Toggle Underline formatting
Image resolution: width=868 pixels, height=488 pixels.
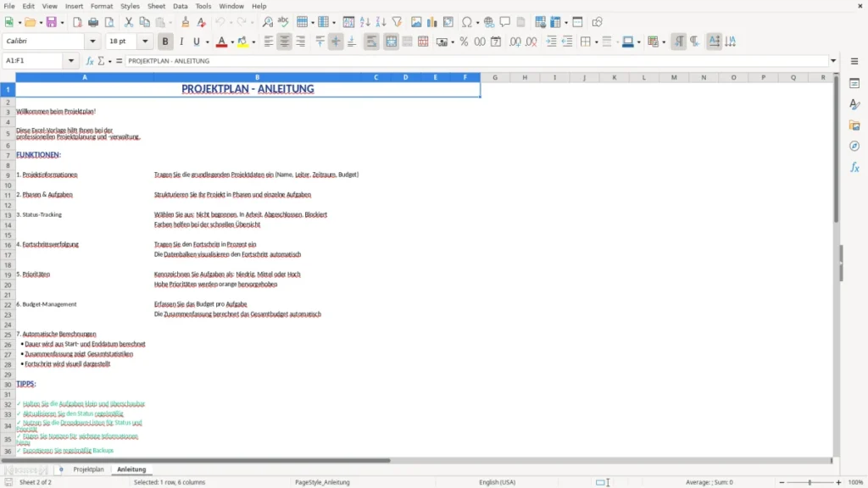pos(197,42)
